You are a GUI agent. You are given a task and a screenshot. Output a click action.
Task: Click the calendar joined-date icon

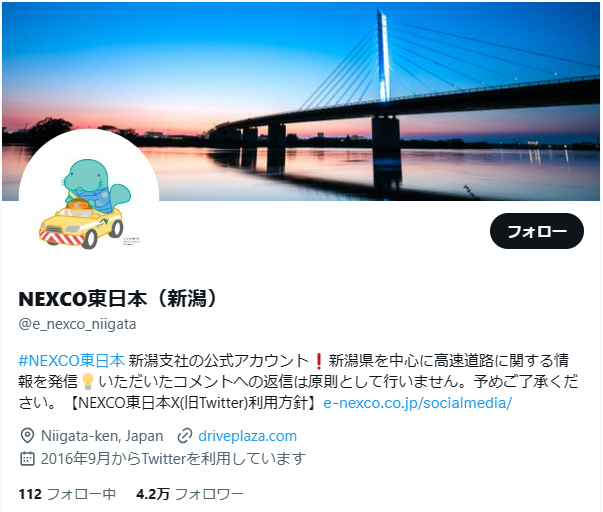tap(27, 459)
